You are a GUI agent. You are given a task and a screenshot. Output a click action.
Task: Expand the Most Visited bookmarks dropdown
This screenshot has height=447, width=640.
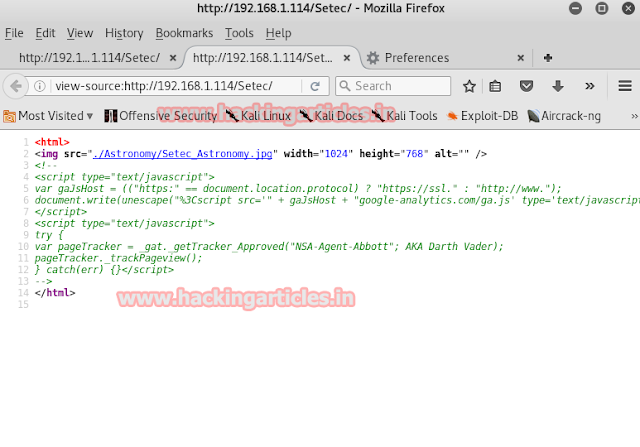tap(48, 116)
